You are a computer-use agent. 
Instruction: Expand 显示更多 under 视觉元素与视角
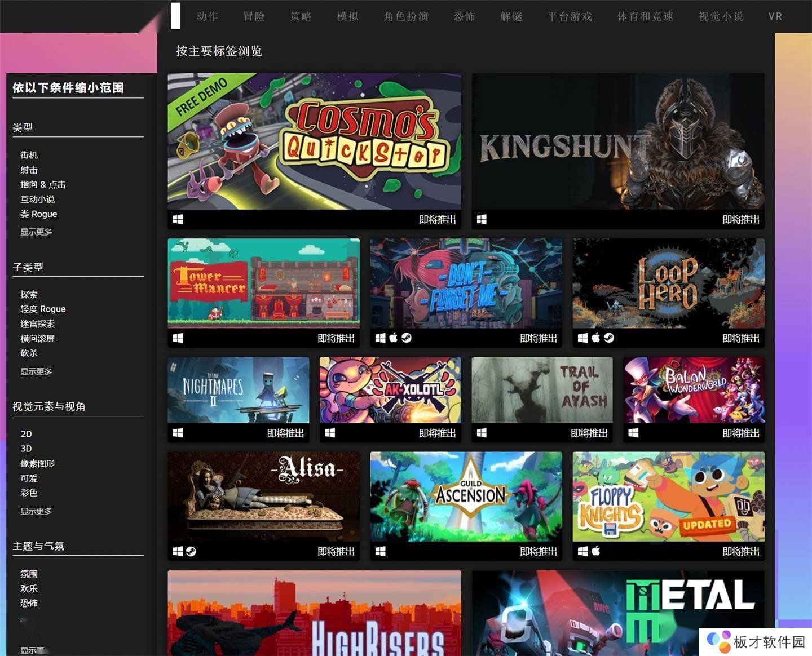click(x=36, y=511)
